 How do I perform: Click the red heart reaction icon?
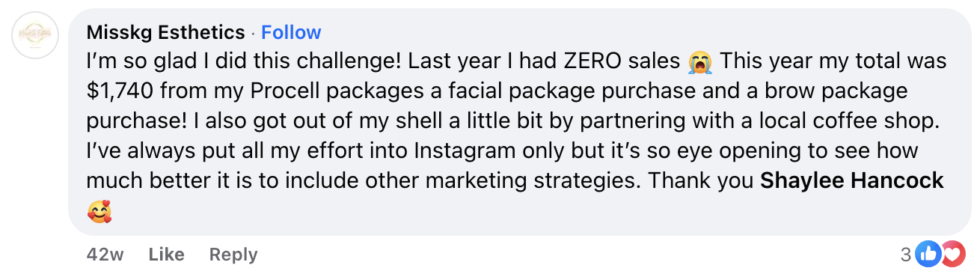(952, 255)
